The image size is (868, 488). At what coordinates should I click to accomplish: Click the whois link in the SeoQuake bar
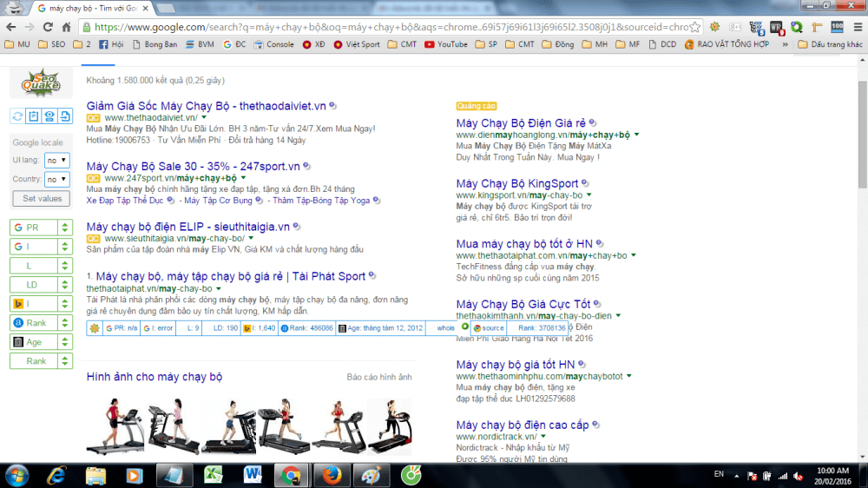point(445,328)
